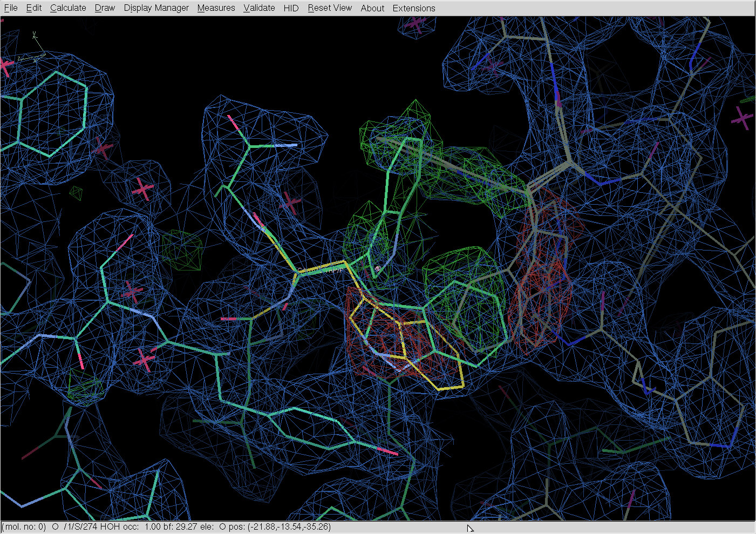Click the HID menu item
756x534 pixels.
(291, 8)
